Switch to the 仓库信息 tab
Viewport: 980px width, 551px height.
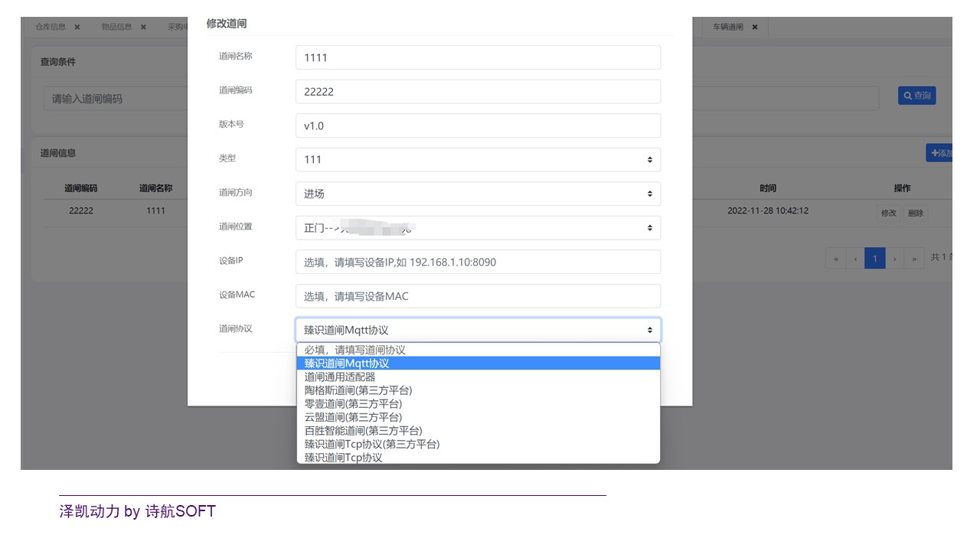coord(51,27)
